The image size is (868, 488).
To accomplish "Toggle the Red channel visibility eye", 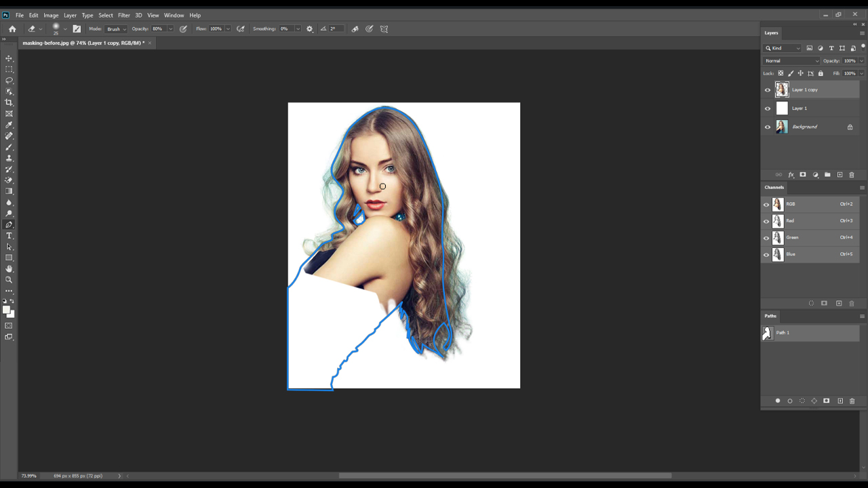I will click(x=767, y=221).
